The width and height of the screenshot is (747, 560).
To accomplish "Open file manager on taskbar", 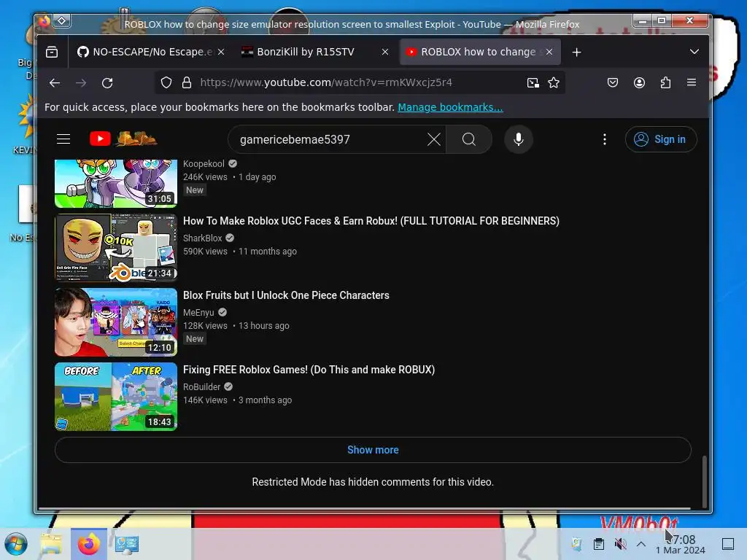I will 51,544.
